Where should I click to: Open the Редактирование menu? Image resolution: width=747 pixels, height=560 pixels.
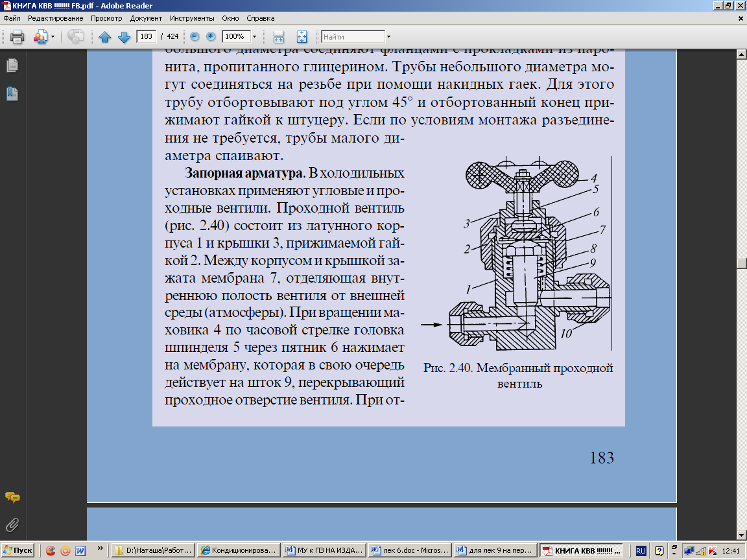click(55, 18)
